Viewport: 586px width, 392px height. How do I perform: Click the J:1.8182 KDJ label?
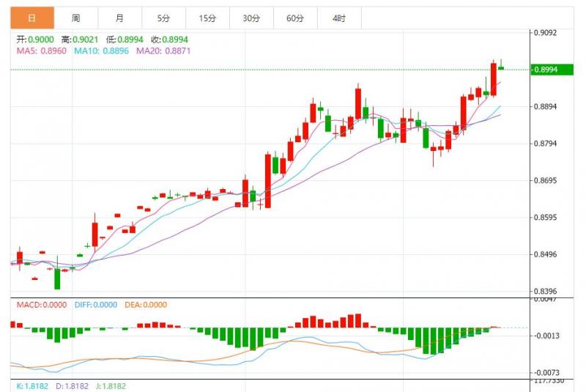pyautogui.click(x=111, y=386)
